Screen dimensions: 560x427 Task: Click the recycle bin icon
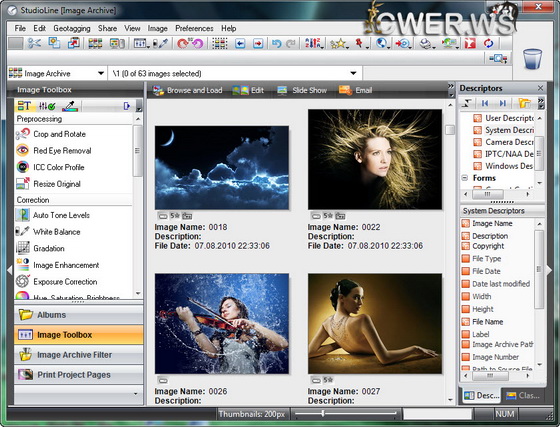pos(532,59)
